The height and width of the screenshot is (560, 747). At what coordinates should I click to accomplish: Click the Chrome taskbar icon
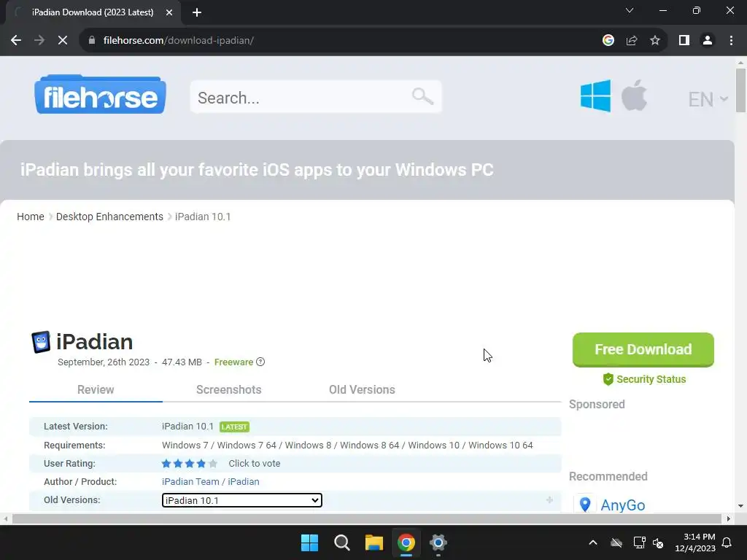[406, 542]
